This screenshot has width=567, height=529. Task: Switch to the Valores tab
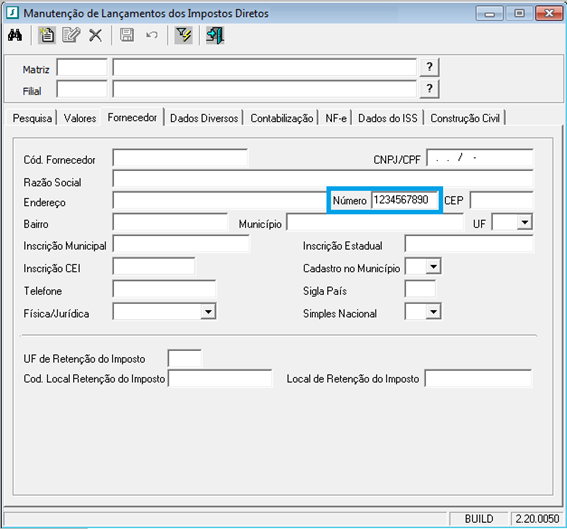click(x=80, y=118)
